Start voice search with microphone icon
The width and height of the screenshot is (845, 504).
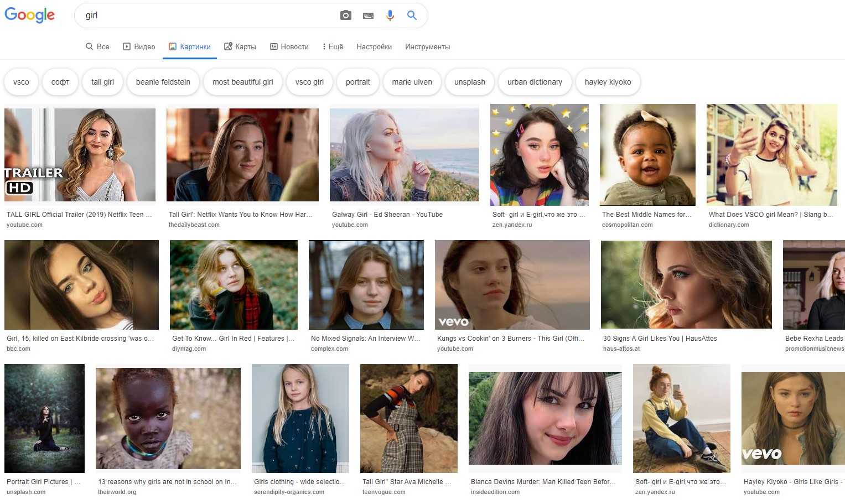point(390,15)
